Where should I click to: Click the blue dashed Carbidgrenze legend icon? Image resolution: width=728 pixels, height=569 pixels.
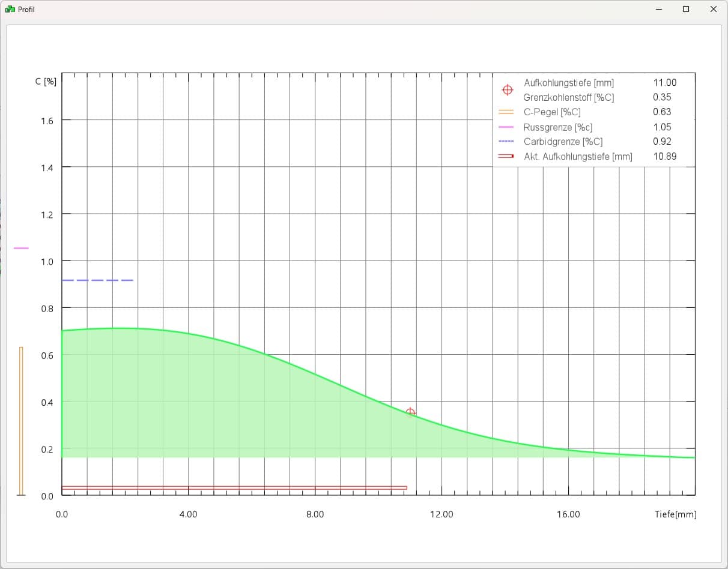click(506, 142)
